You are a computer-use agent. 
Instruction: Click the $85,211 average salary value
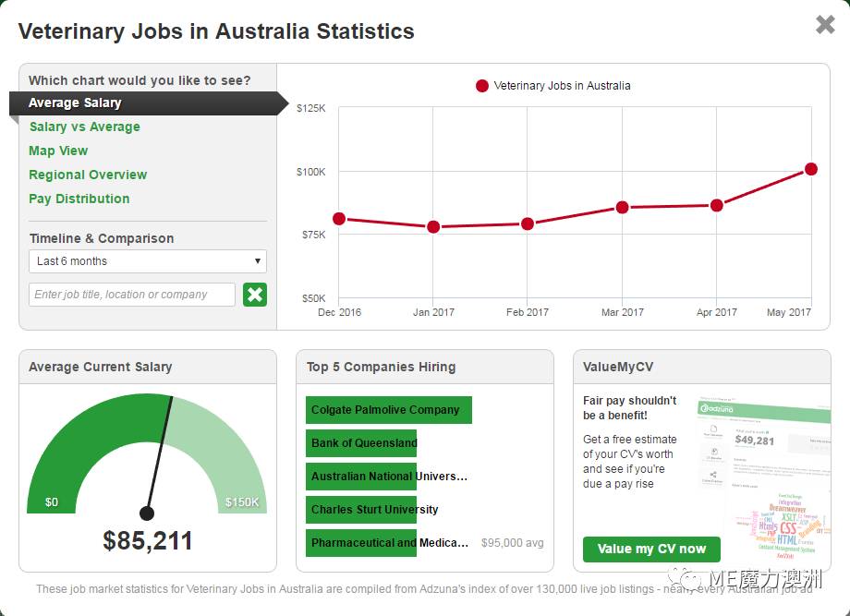tap(148, 540)
